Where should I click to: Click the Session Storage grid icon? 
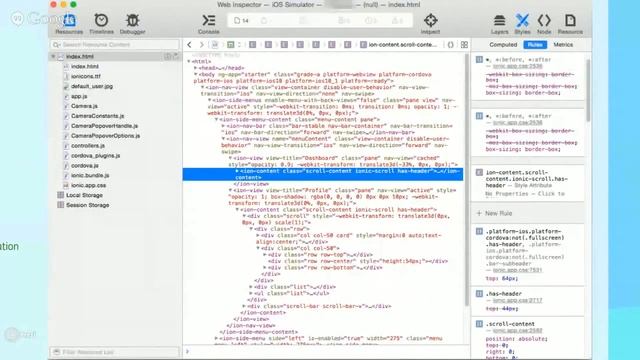[x=61, y=205]
